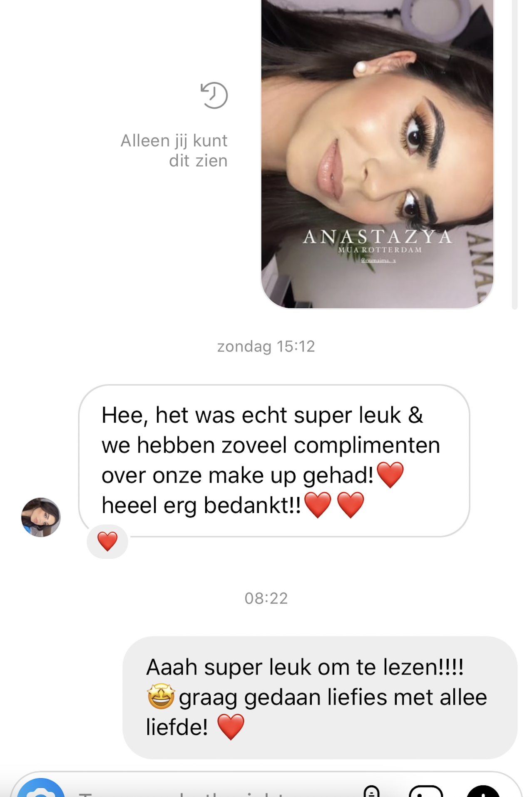Screen dimensions: 532x797
Task: Tap the replay clock icon beside photo
Action: coord(214,95)
